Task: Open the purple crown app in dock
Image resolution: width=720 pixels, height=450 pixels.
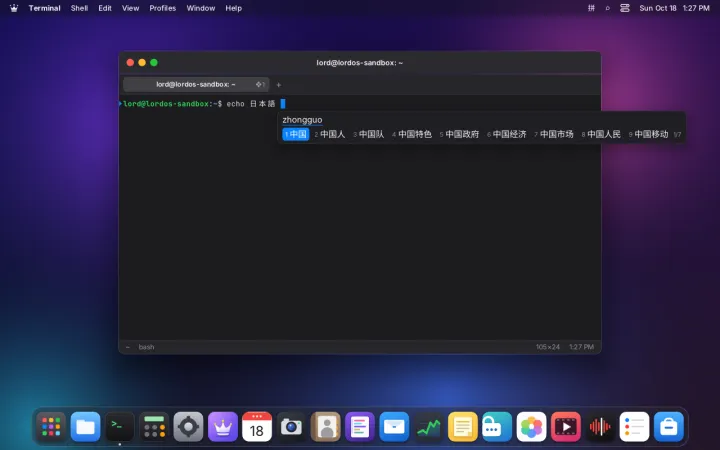Action: point(223,427)
